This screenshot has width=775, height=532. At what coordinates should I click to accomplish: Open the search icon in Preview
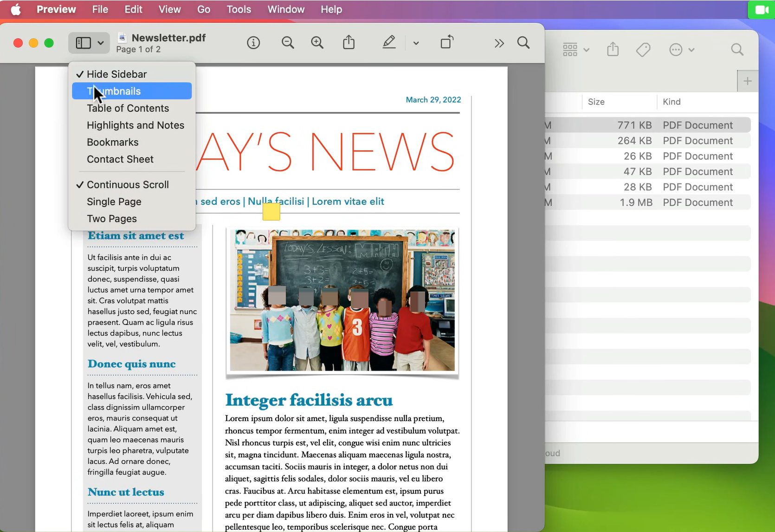[x=523, y=43]
